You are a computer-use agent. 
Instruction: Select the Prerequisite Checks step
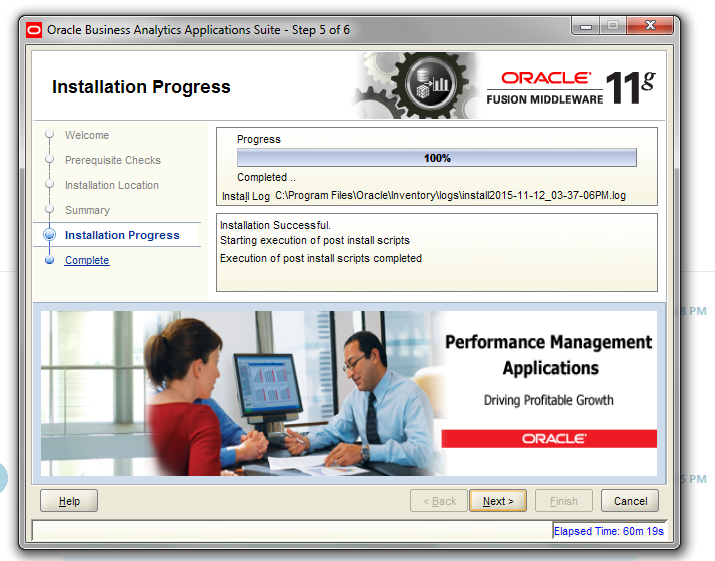point(113,160)
